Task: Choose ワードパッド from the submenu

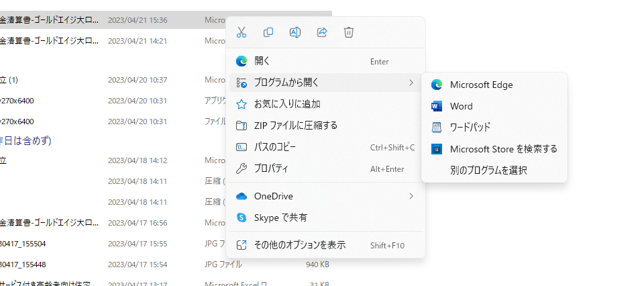Action: tap(470, 128)
